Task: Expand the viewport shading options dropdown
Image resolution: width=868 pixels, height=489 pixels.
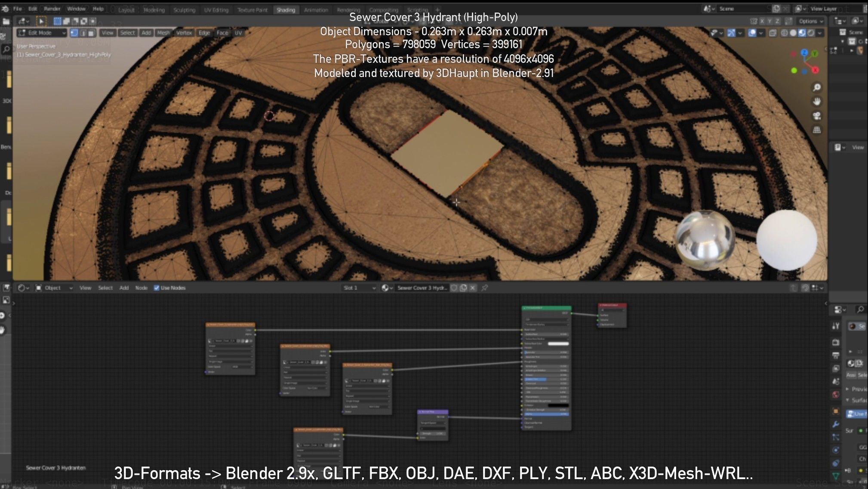Action: (x=820, y=33)
